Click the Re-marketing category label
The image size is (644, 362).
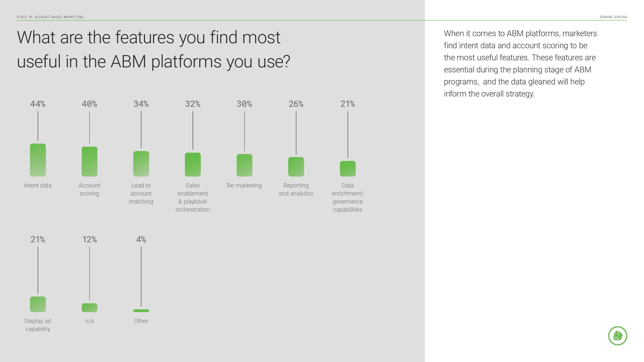(x=244, y=186)
